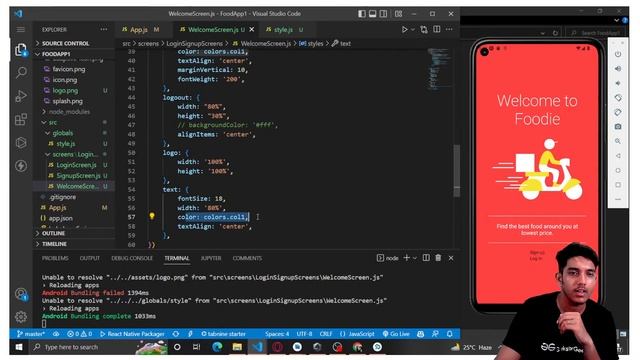Click emulator volume down button

(x=618, y=83)
